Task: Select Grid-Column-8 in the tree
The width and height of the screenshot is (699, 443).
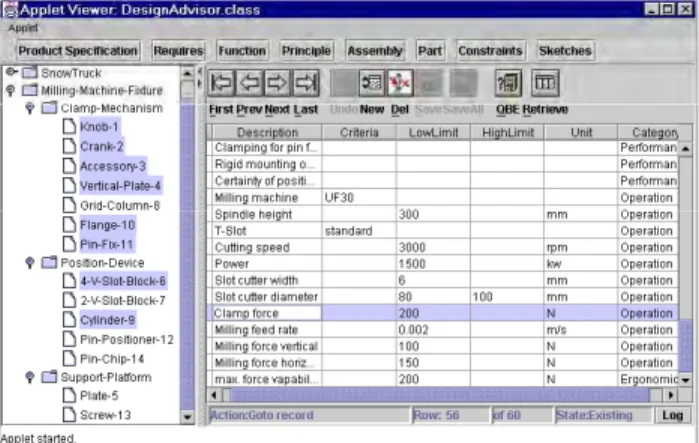Action: point(119,205)
